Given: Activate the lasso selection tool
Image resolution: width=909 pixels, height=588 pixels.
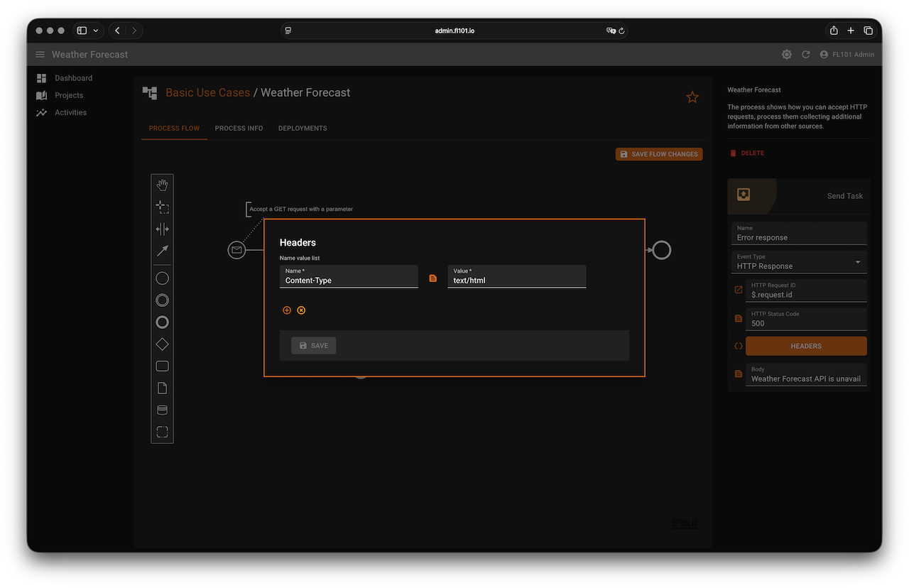Looking at the screenshot, I should click(162, 207).
